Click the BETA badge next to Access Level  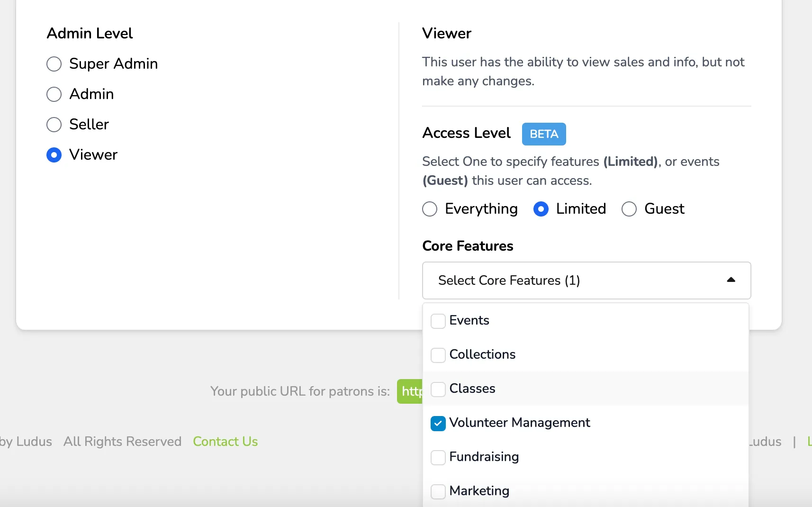(544, 134)
